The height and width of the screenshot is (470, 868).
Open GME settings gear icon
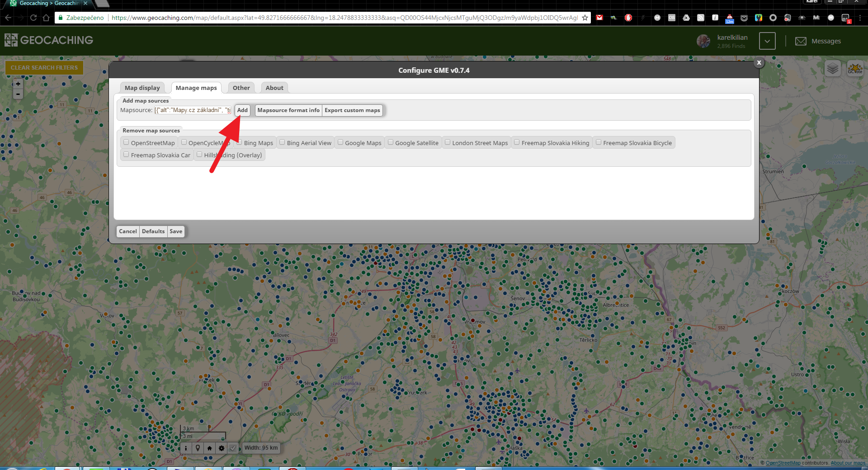click(221, 448)
